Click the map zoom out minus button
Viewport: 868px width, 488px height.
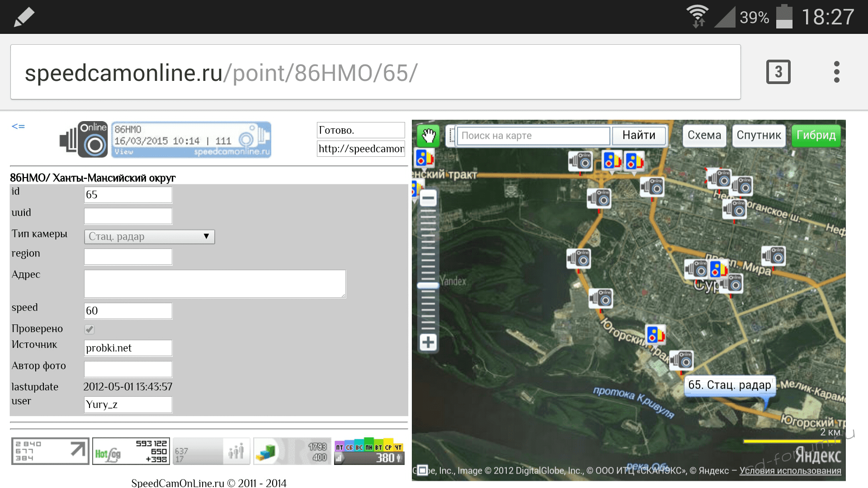pyautogui.click(x=428, y=198)
